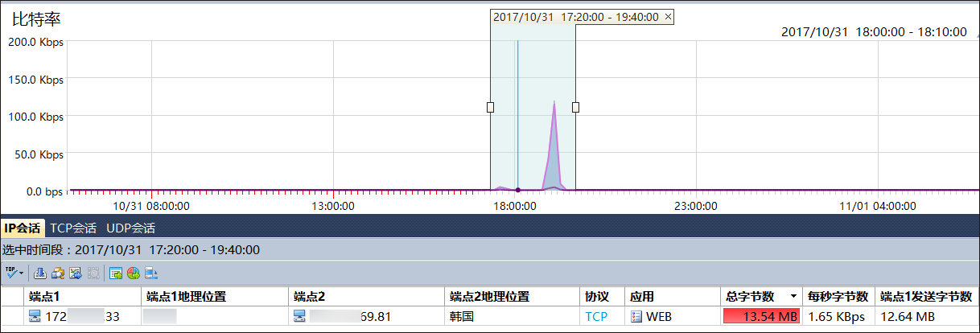Close the 17:20:00 - 19:40:00 selection label
This screenshot has width=980, height=333.
click(x=668, y=17)
